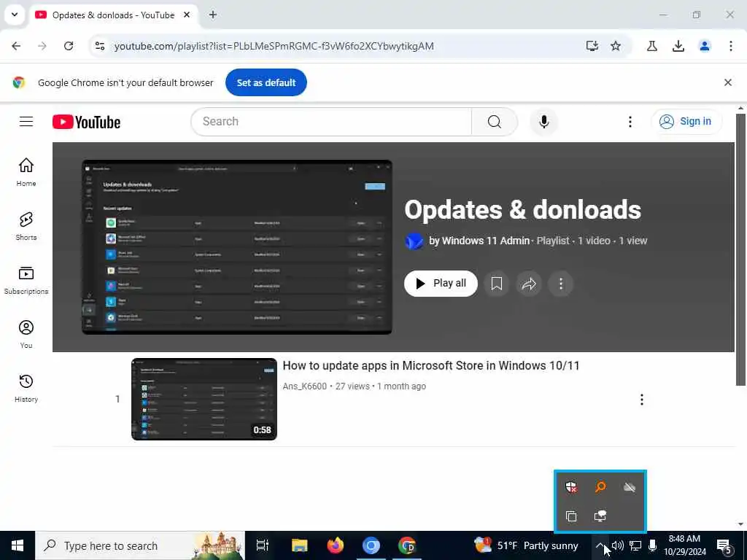Screen dimensions: 747x560
Task: Open the tab search dropdown arrow
Action: click(15, 15)
